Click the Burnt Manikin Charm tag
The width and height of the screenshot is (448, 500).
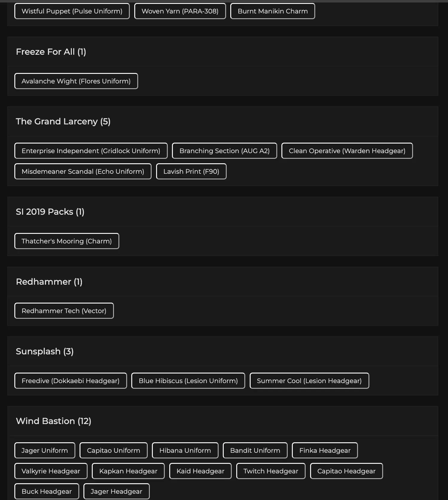click(272, 11)
